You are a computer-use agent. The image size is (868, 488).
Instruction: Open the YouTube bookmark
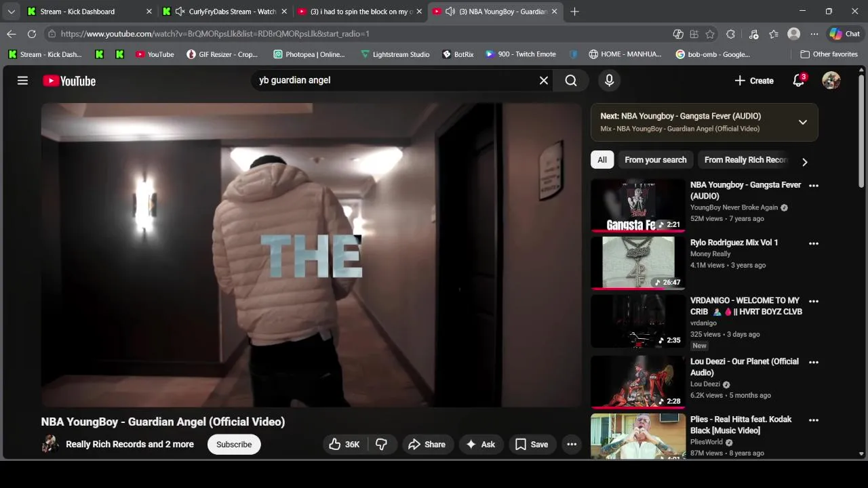[x=155, y=54]
